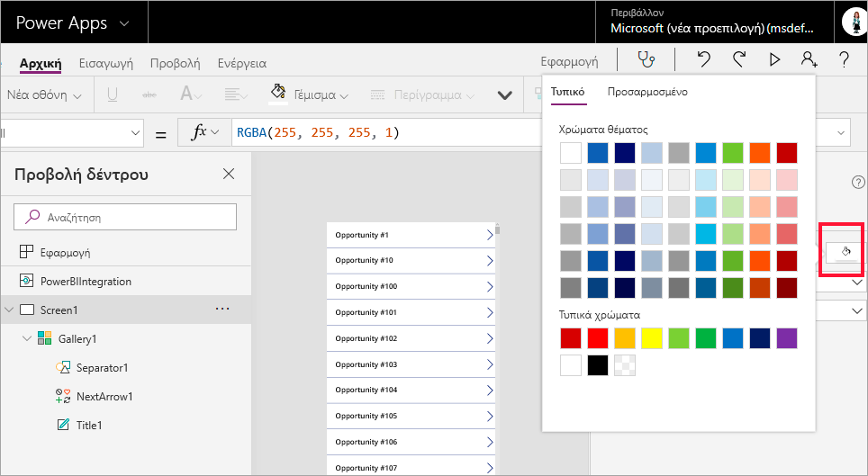This screenshot has width=868, height=476.
Task: Click the App checker stethoscope icon
Action: (x=646, y=60)
